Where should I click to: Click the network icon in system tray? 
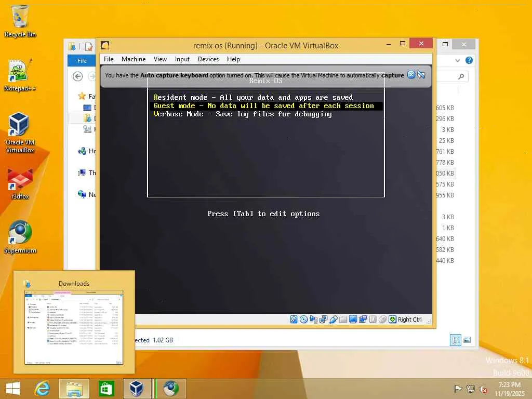(x=470, y=389)
